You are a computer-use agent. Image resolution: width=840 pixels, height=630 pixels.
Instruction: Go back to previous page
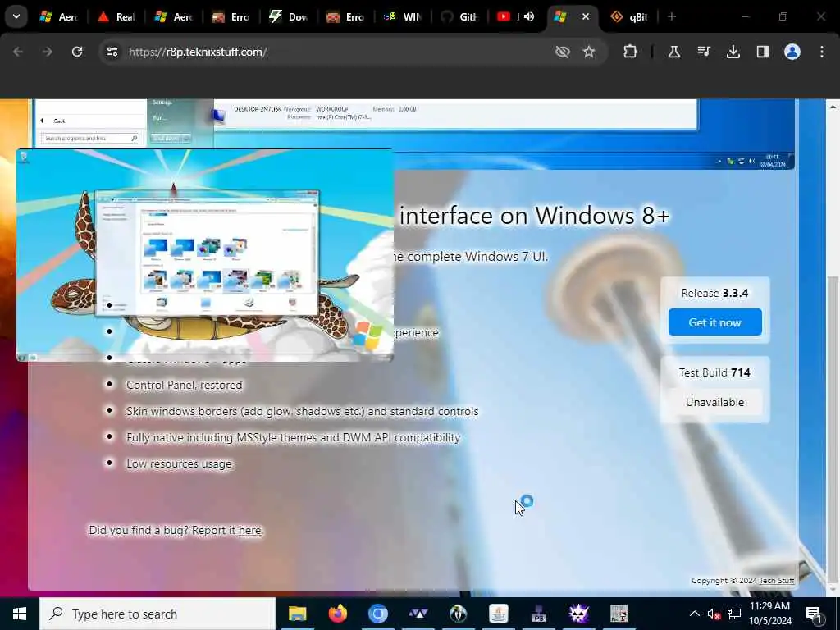pyautogui.click(x=18, y=52)
